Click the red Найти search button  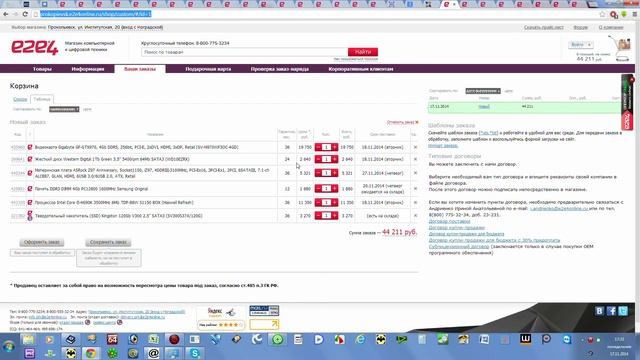point(363,52)
